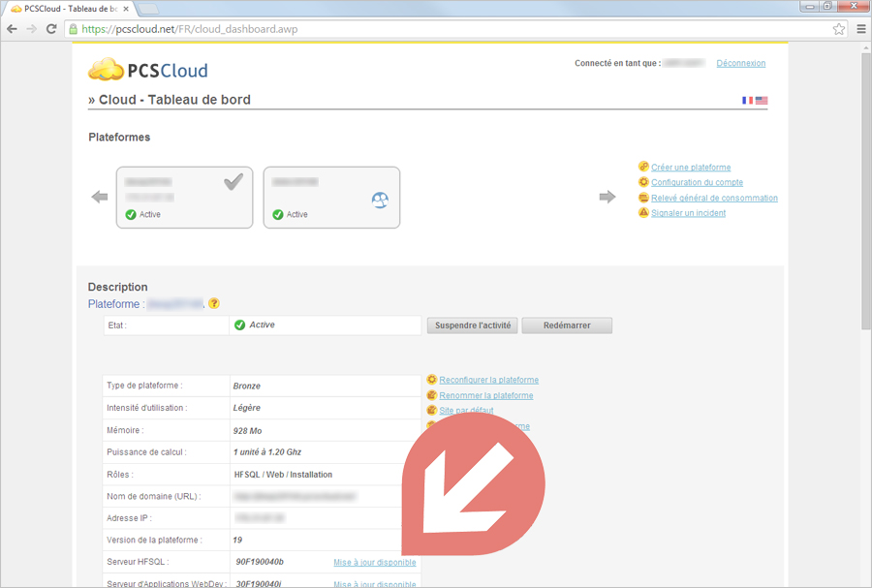Switch language with the US flag
Screen dimensions: 872x588
point(762,101)
